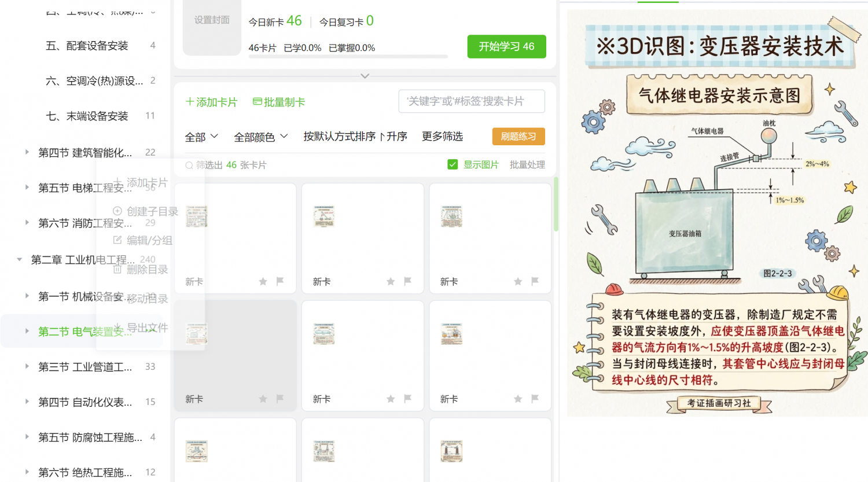The image size is (868, 482).
Task: Select 七、末端设备安装 in the sidebar
Action: (x=87, y=116)
